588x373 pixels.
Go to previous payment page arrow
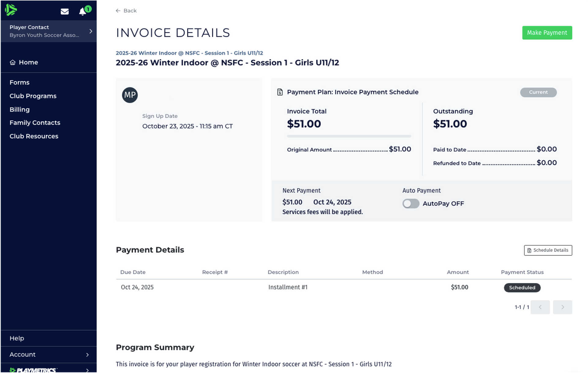tap(540, 307)
